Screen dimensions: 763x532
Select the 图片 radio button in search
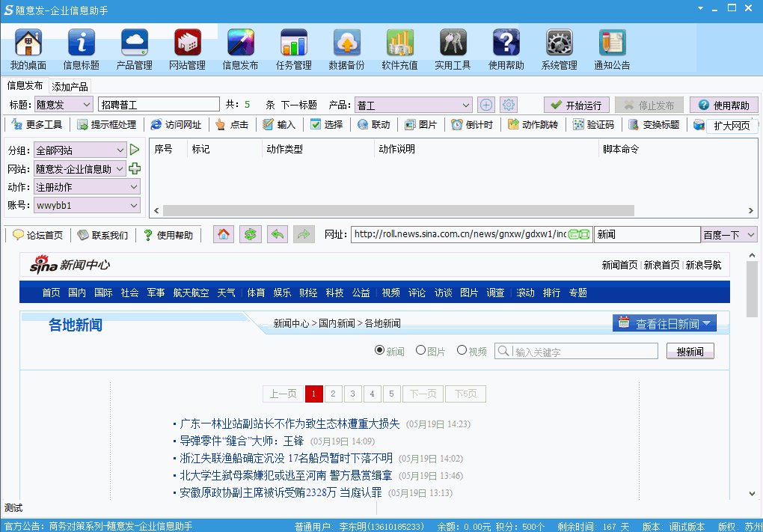pyautogui.click(x=421, y=350)
